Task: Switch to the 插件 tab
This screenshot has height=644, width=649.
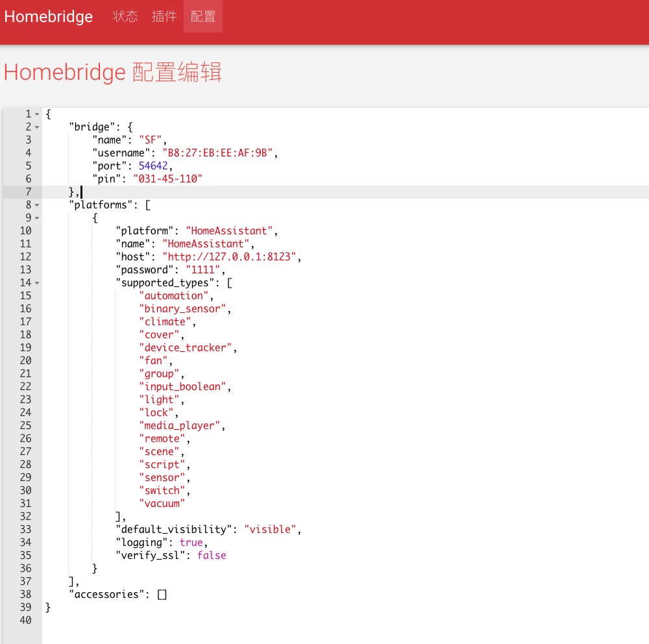Action: tap(164, 16)
